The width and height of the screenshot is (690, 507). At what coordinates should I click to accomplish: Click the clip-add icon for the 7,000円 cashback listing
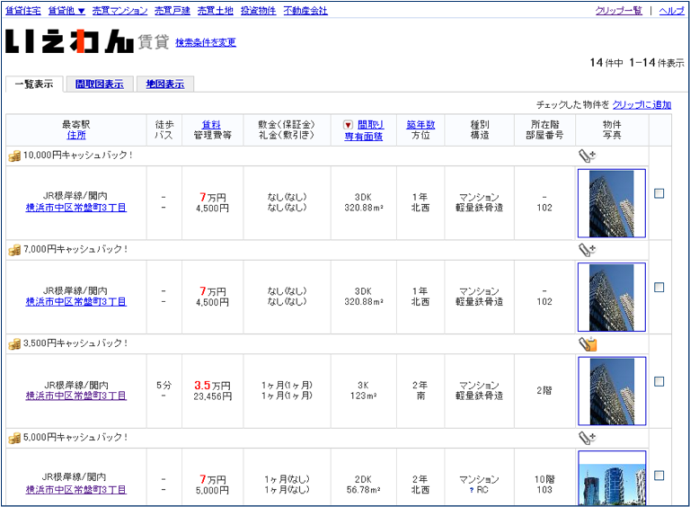coord(586,249)
